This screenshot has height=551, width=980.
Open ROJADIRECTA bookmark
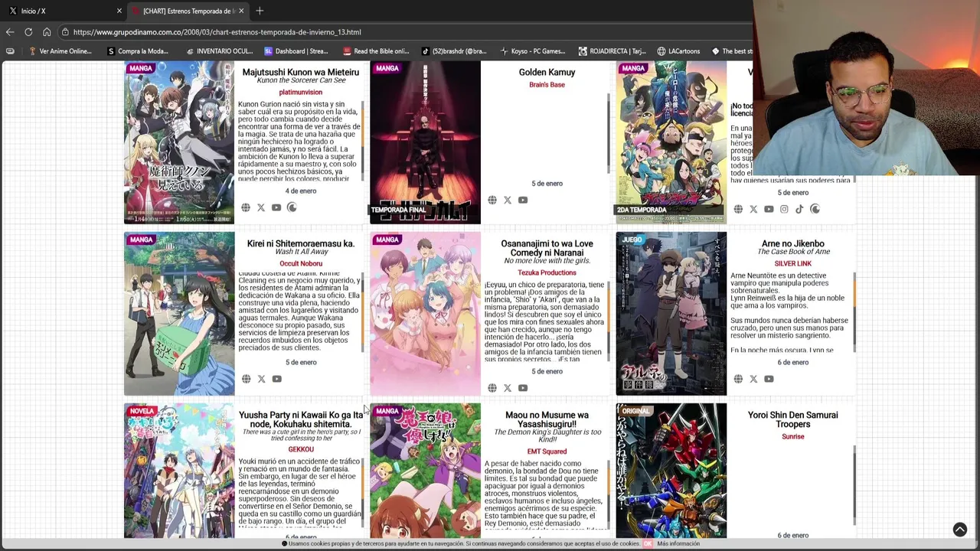click(x=612, y=51)
